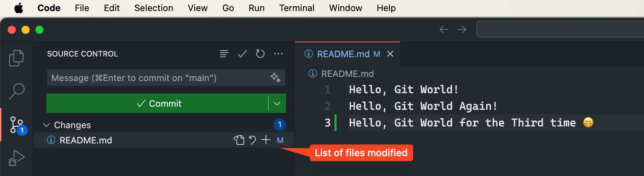Open README.md file icon in changes row
644x176 pixels.
[239, 140]
